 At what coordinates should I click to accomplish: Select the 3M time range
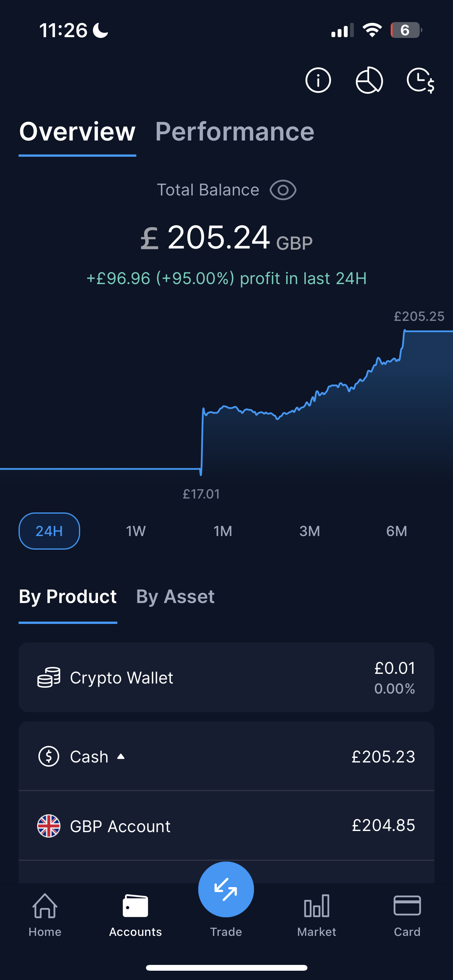coord(310,531)
